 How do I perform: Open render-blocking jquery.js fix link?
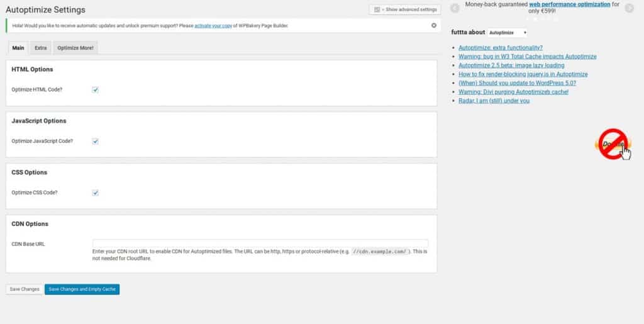click(523, 74)
